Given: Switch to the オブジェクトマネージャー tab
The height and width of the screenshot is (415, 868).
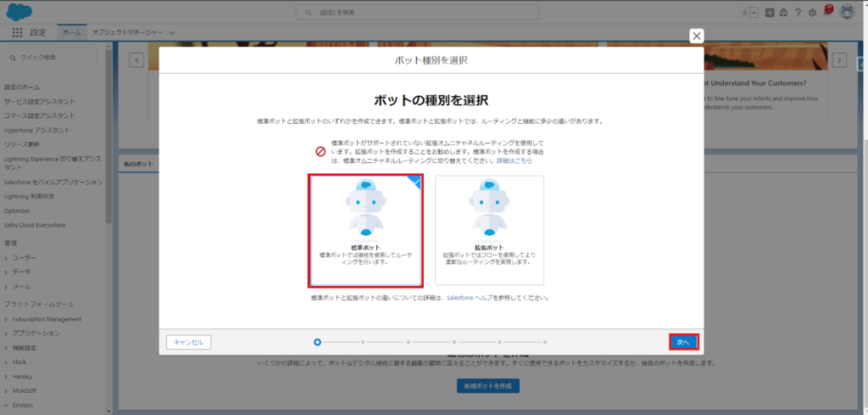Looking at the screenshot, I should click(x=127, y=33).
